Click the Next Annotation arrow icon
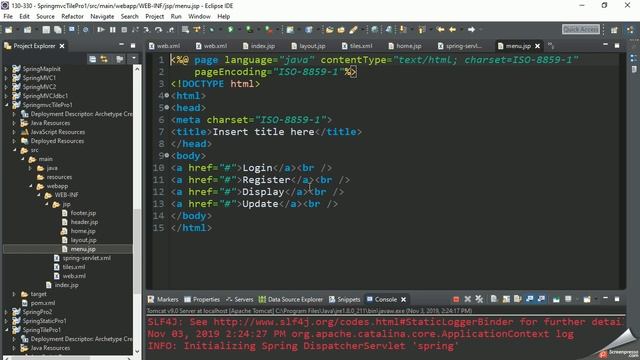This screenshot has height=360, width=640. [403, 30]
